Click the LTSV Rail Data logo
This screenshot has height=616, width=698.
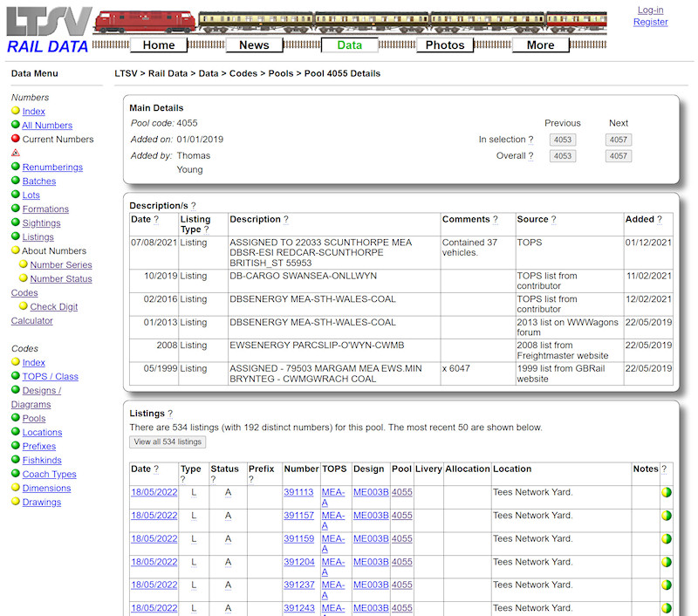[47, 28]
